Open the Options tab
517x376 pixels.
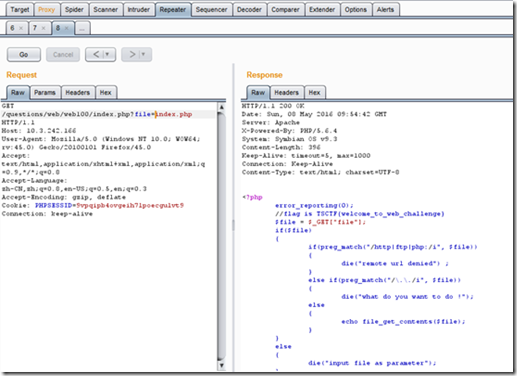(356, 9)
